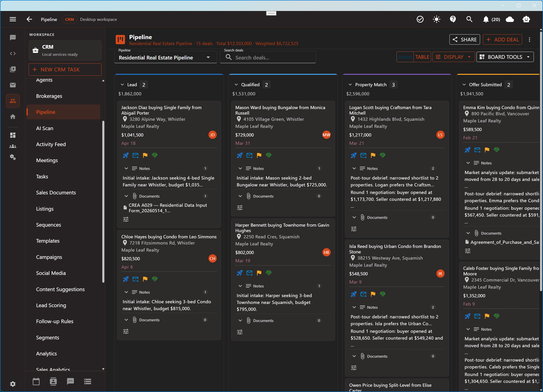Collapse the Property Match column
The width and height of the screenshot is (543, 392).
pyautogui.click(x=350, y=85)
